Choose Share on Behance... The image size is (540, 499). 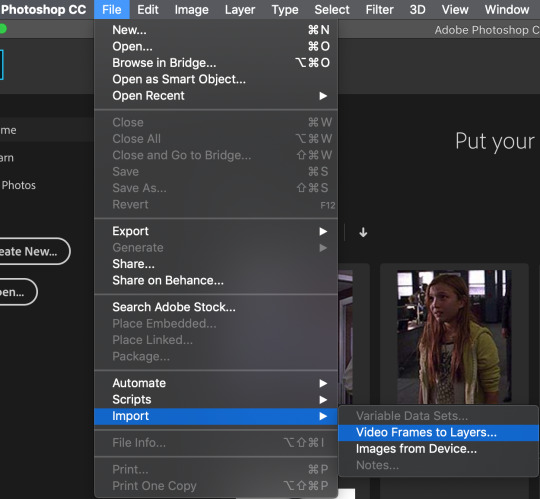point(216,280)
